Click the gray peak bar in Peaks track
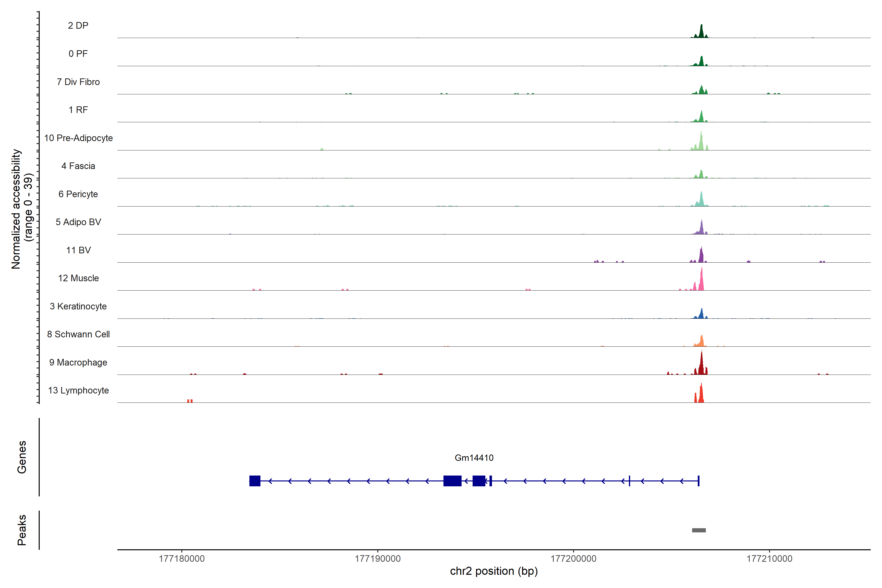 pos(699,530)
